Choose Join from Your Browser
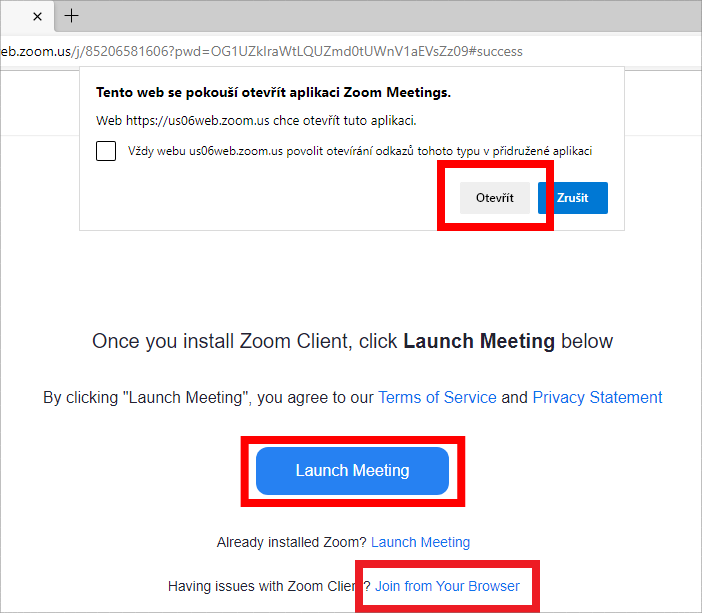The height and width of the screenshot is (613, 702). pyautogui.click(x=447, y=586)
